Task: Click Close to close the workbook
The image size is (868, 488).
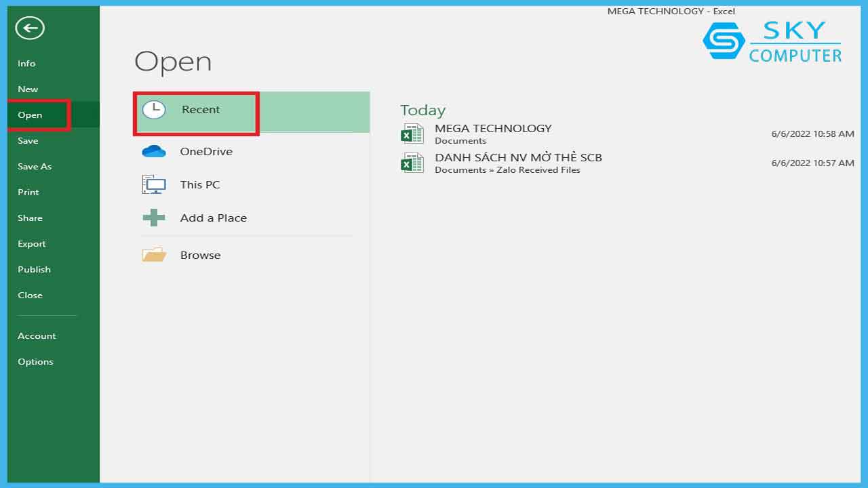Action: (30, 295)
